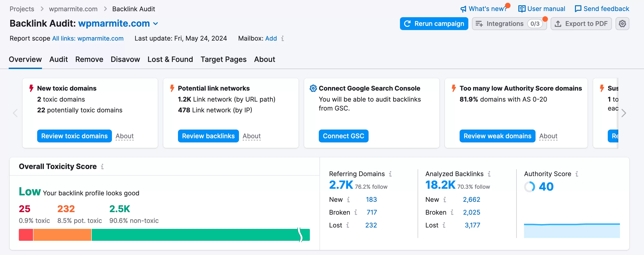
Task: Click the Mailbox Add link
Action: point(271,38)
